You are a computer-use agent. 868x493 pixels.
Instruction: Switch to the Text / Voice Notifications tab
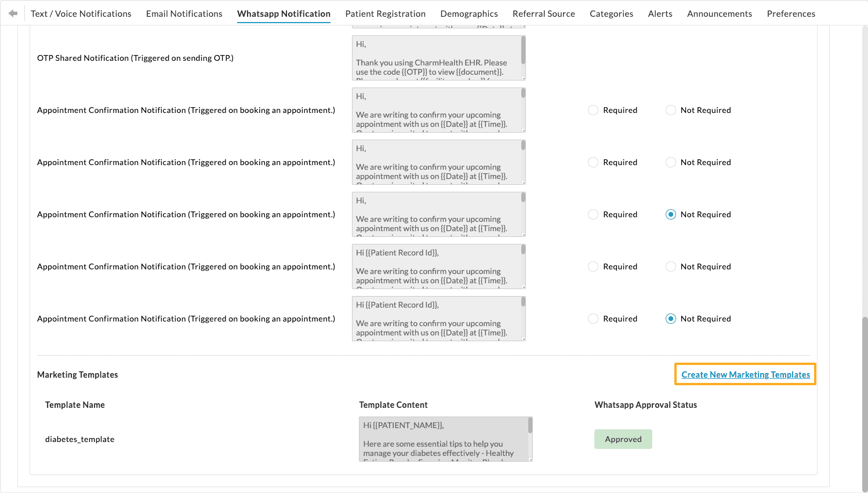tap(81, 13)
